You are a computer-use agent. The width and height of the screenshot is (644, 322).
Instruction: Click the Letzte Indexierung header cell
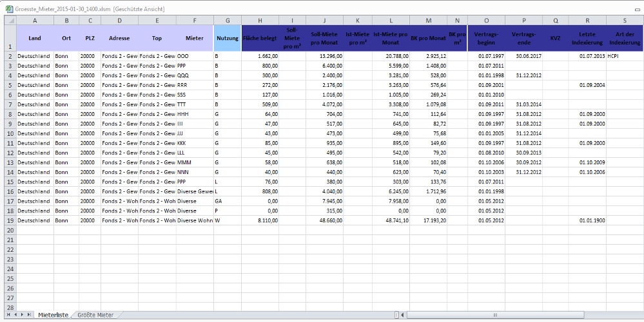tap(587, 38)
